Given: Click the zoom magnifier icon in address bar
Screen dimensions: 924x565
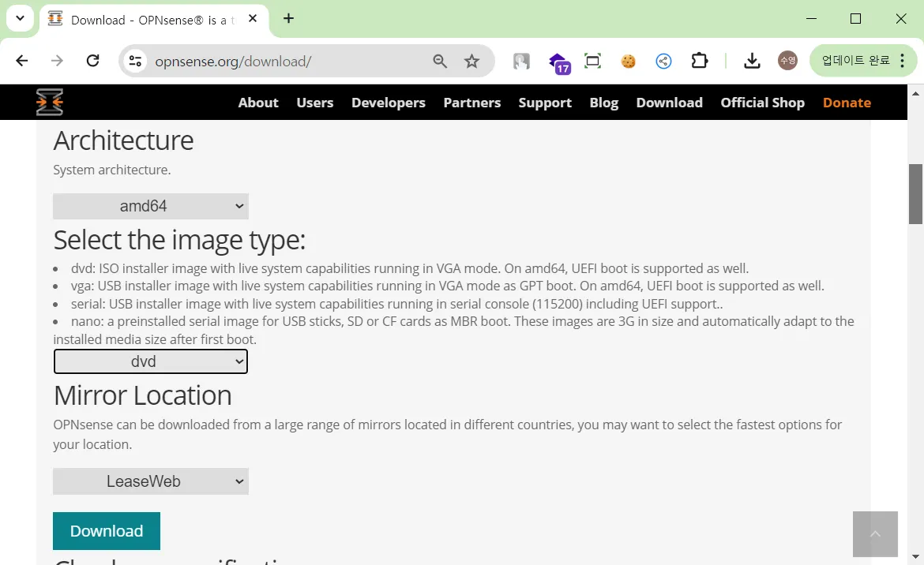Looking at the screenshot, I should coord(440,61).
